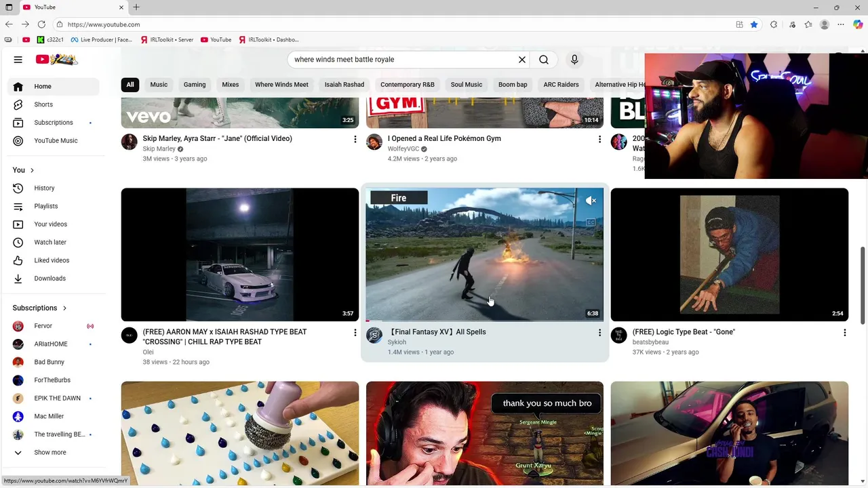Open Home in the sidebar
Image resolution: width=868 pixels, height=488 pixels.
[54, 86]
